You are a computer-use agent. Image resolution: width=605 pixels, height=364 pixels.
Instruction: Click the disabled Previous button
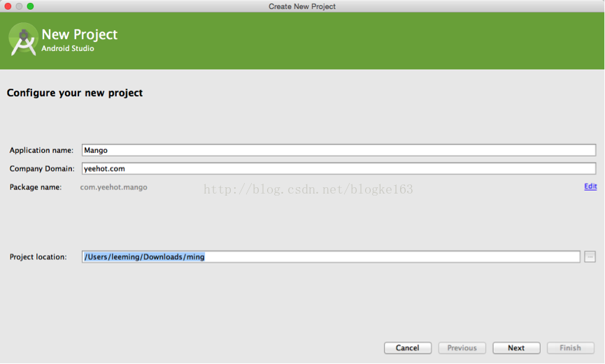(462, 348)
